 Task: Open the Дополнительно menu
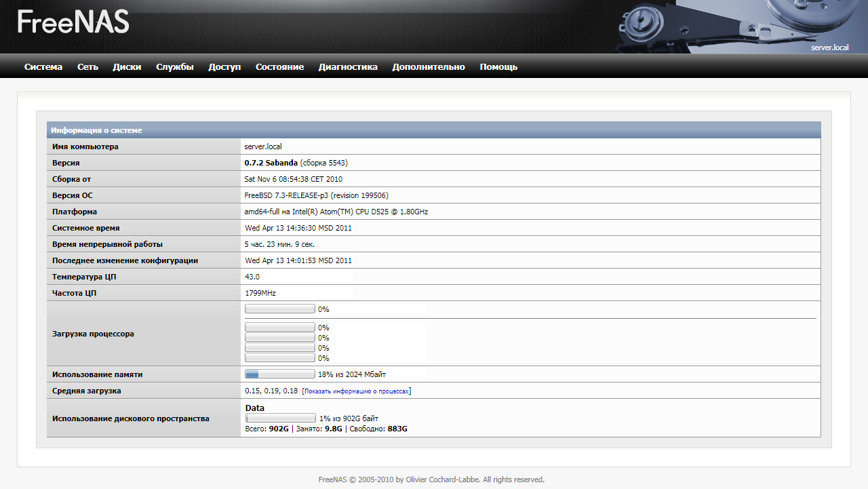429,66
